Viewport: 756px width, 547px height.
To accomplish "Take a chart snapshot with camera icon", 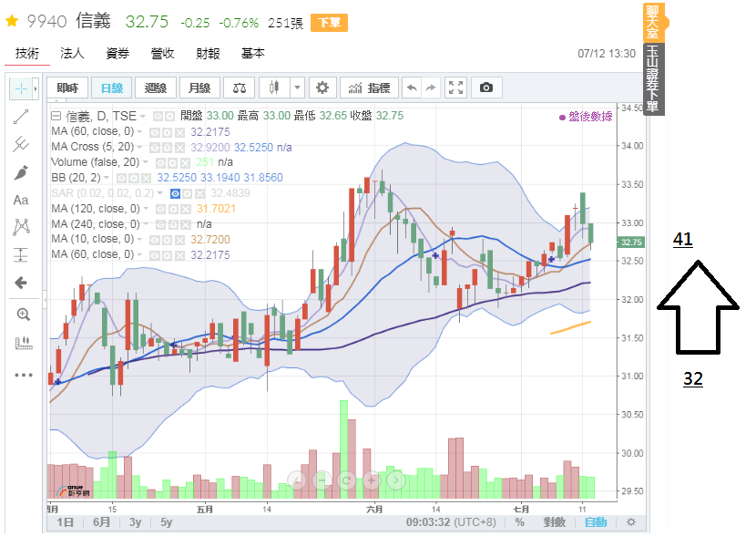I will pyautogui.click(x=486, y=88).
